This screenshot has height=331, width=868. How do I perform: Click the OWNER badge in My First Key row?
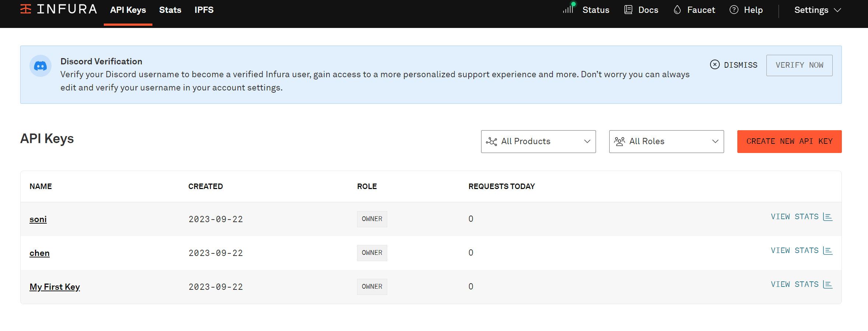pos(372,287)
